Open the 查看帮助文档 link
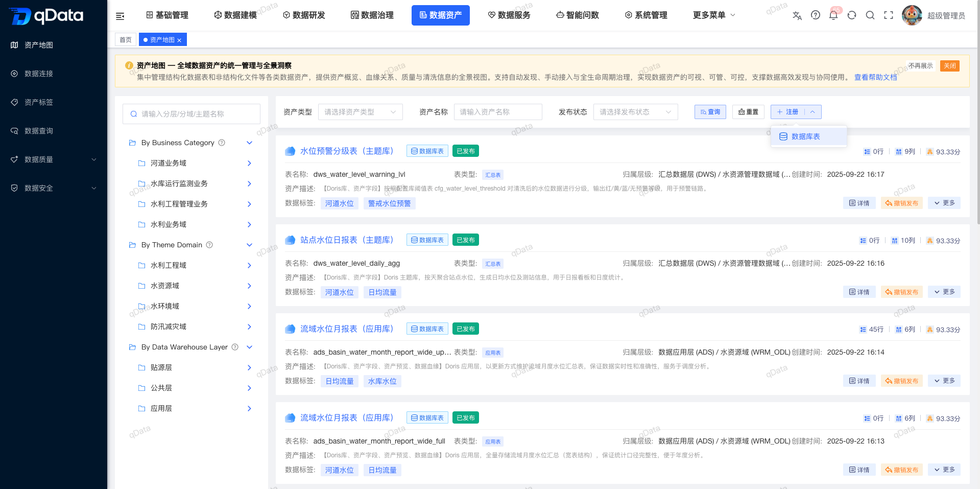980x489 pixels. pos(876,77)
